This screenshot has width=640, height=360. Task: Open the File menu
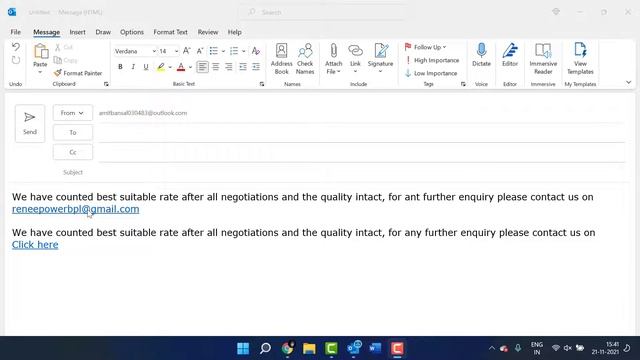(16, 32)
